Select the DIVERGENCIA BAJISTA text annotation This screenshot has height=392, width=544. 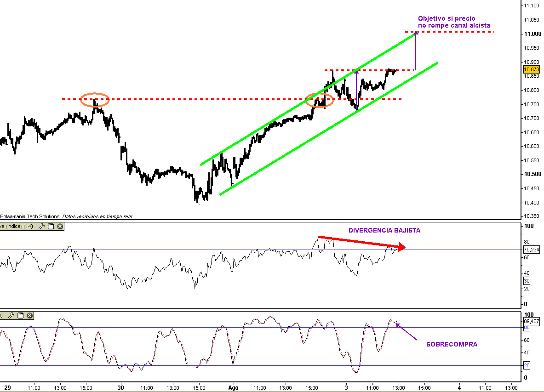click(384, 230)
